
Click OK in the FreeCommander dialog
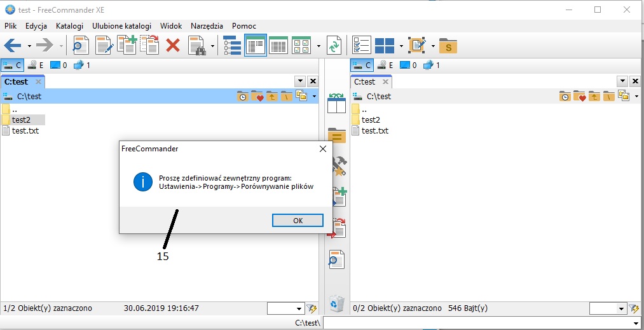(298, 221)
